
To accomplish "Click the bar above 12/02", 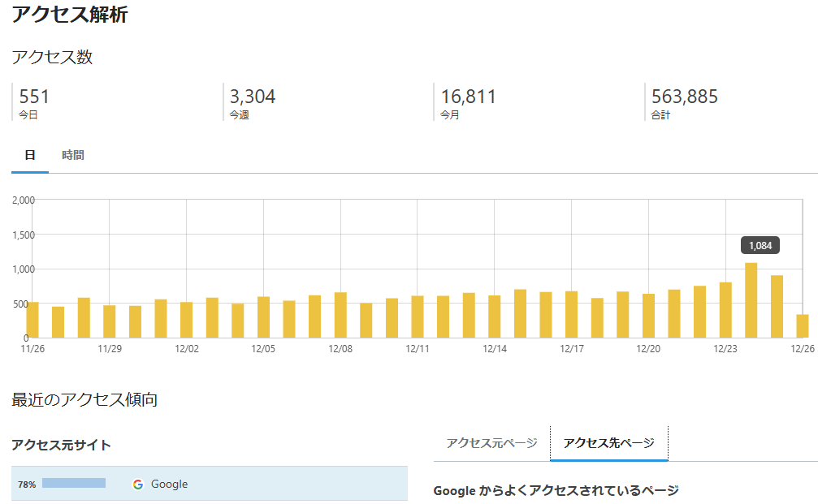I will (186, 320).
